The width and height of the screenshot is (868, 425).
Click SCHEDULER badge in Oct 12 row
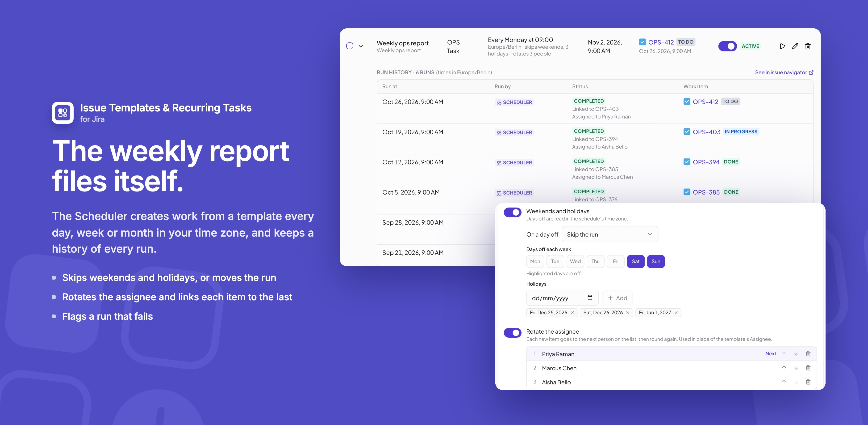514,163
